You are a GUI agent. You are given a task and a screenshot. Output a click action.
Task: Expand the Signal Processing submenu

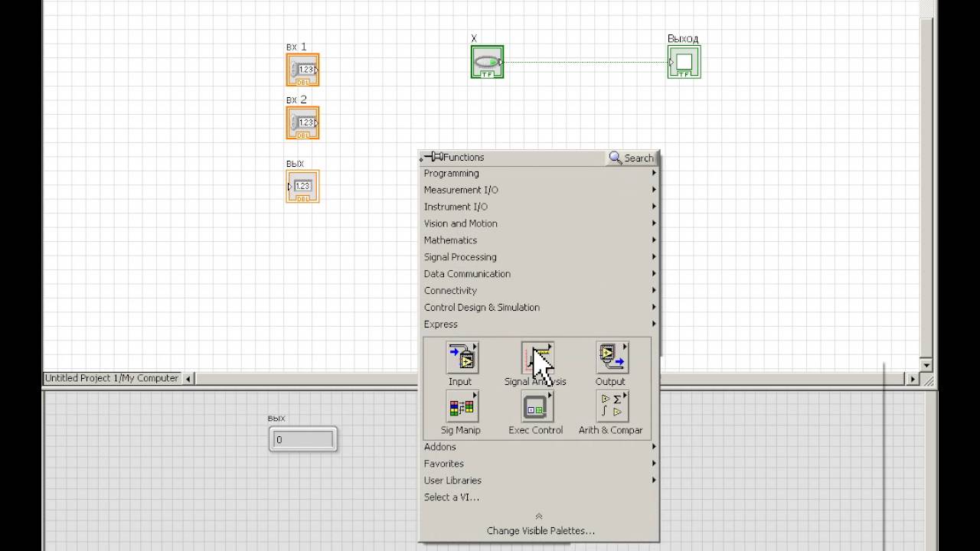[540, 257]
